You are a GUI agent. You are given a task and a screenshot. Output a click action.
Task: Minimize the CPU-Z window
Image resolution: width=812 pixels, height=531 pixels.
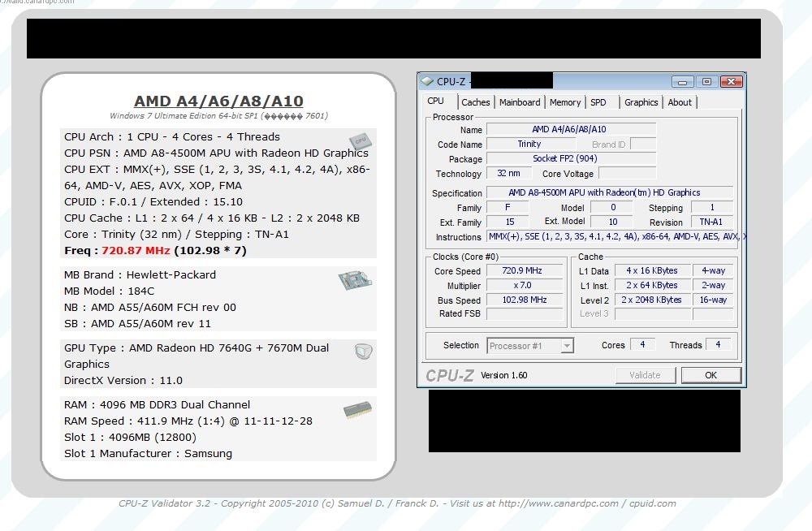(x=683, y=81)
